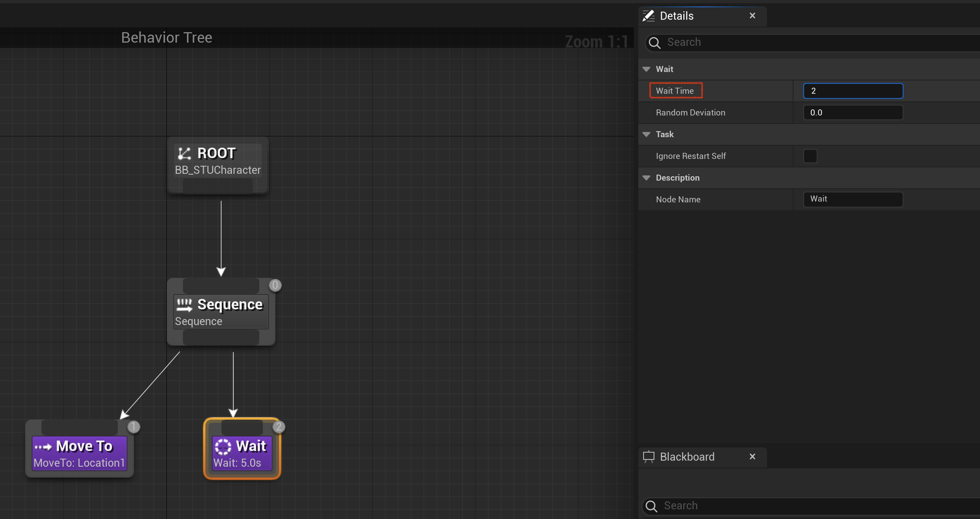Collapse the Description category section
The image size is (980, 519).
(646, 178)
